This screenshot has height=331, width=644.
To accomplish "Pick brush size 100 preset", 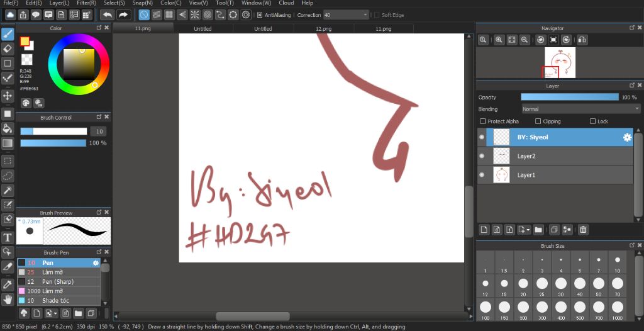I will tap(486, 310).
